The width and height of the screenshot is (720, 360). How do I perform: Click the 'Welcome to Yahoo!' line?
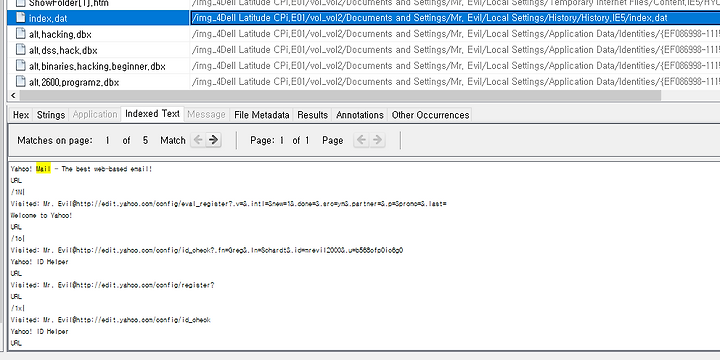pos(41,215)
